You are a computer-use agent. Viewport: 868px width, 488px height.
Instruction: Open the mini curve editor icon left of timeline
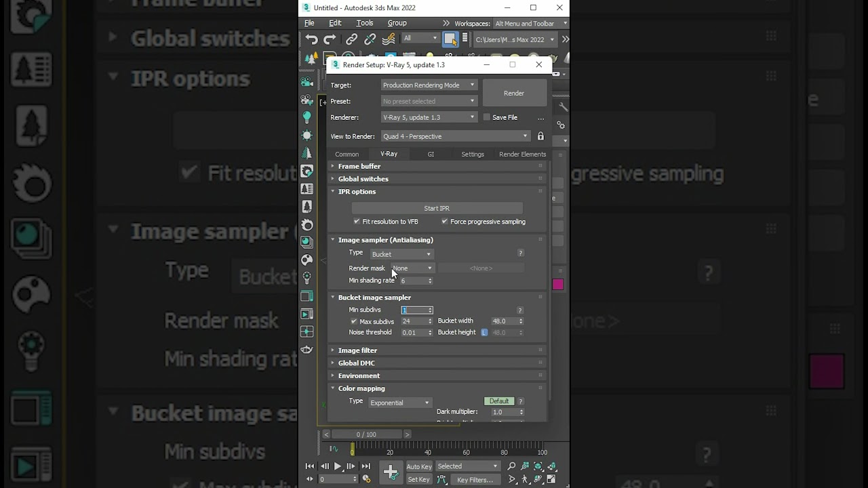click(334, 448)
